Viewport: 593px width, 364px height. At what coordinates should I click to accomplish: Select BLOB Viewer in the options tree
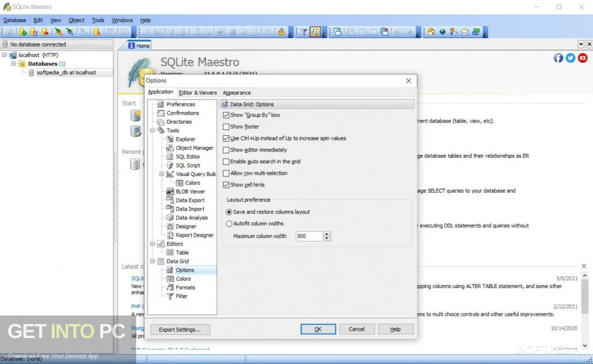pyautogui.click(x=190, y=191)
